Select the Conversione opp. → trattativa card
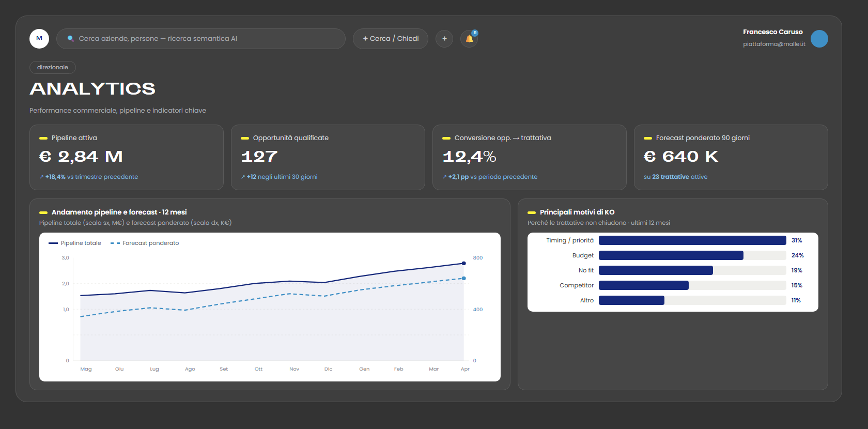This screenshot has width=868, height=429. pyautogui.click(x=530, y=157)
